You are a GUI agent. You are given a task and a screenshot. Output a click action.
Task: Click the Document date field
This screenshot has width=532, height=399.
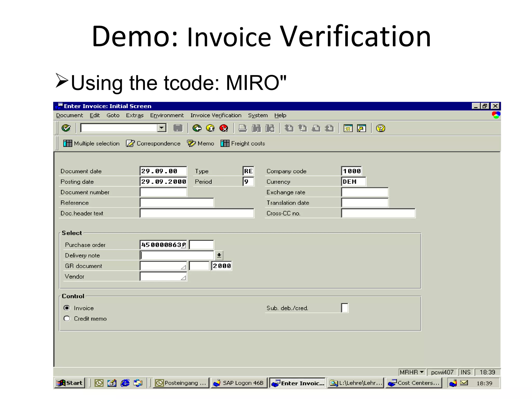click(163, 171)
